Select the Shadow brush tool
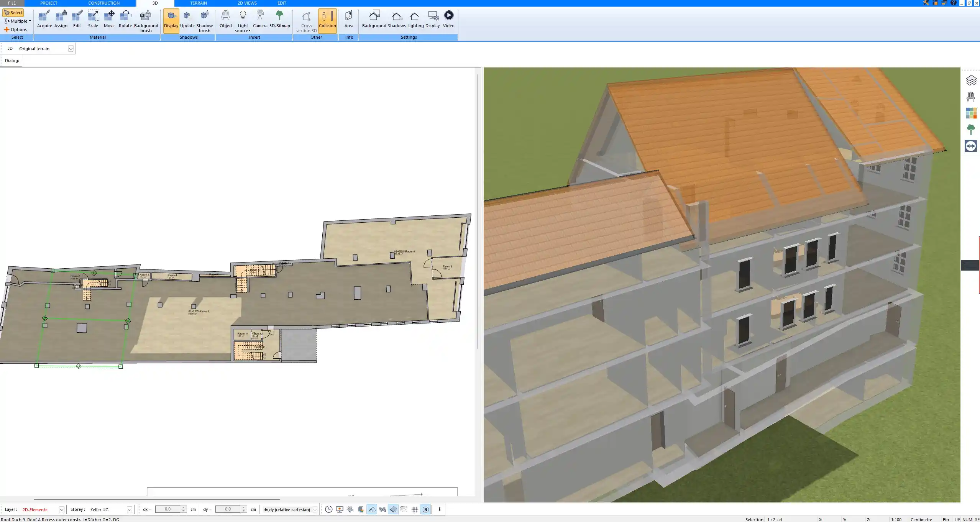This screenshot has height=522, width=980. tap(205, 21)
